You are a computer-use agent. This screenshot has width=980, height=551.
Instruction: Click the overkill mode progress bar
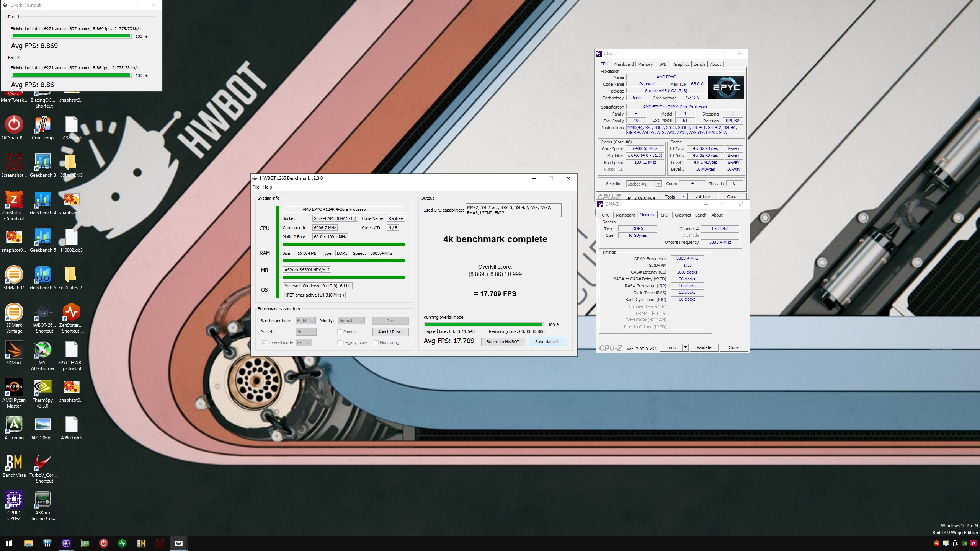pos(483,325)
